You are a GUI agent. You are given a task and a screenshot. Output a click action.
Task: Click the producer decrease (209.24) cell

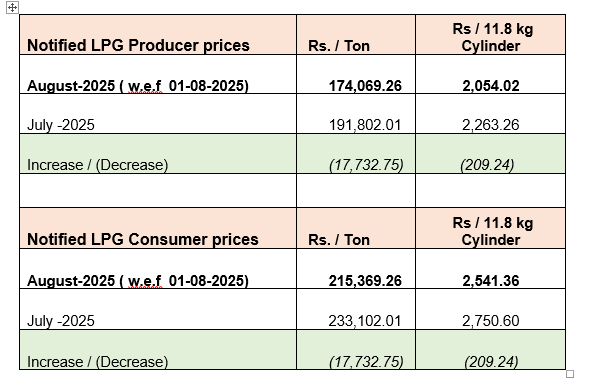(x=490, y=154)
